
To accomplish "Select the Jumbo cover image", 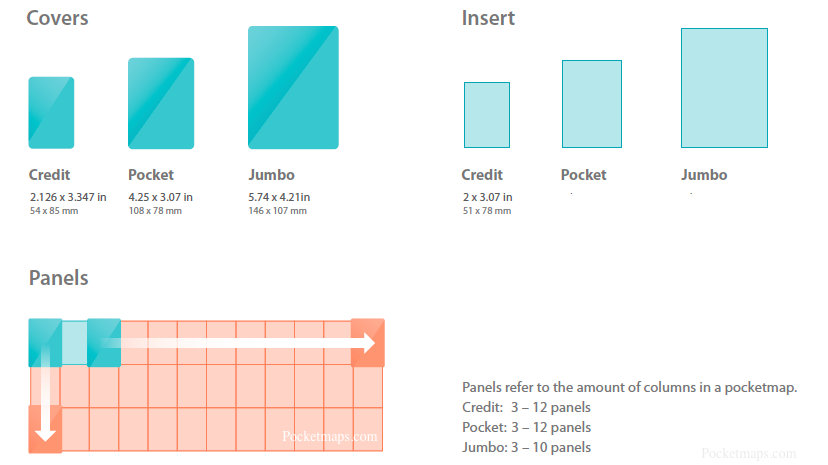I will click(x=293, y=87).
